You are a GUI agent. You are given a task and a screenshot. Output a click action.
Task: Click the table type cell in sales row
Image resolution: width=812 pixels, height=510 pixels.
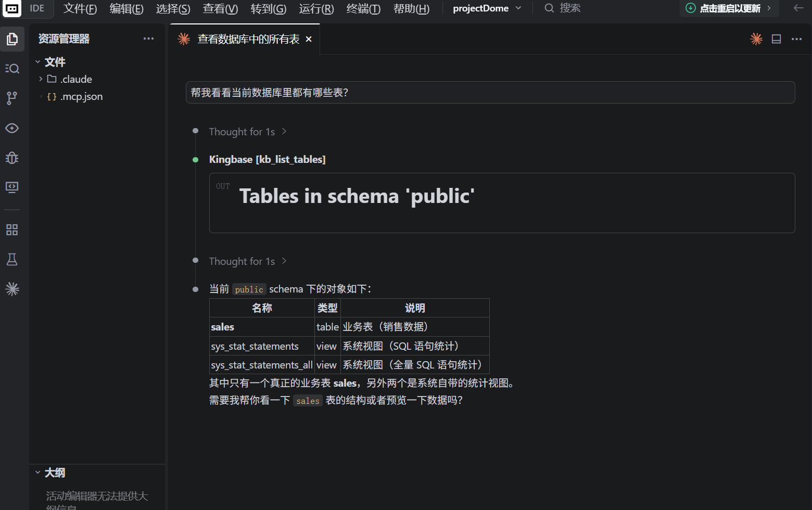pos(327,327)
